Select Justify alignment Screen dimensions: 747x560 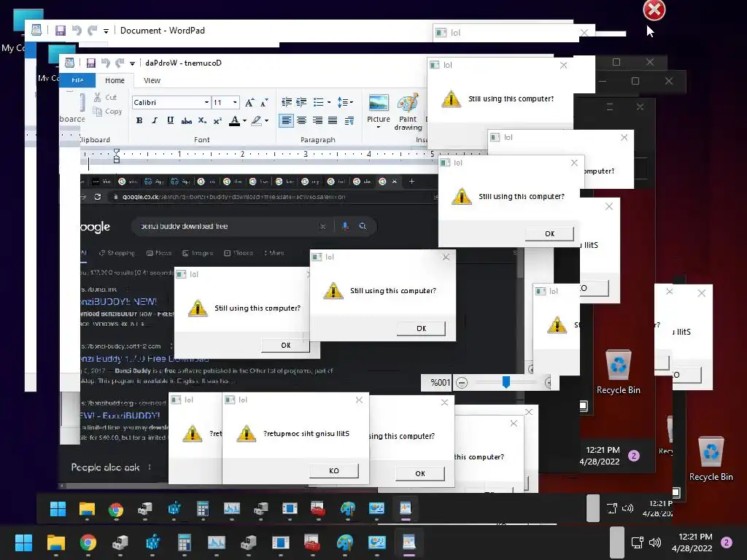tap(333, 120)
